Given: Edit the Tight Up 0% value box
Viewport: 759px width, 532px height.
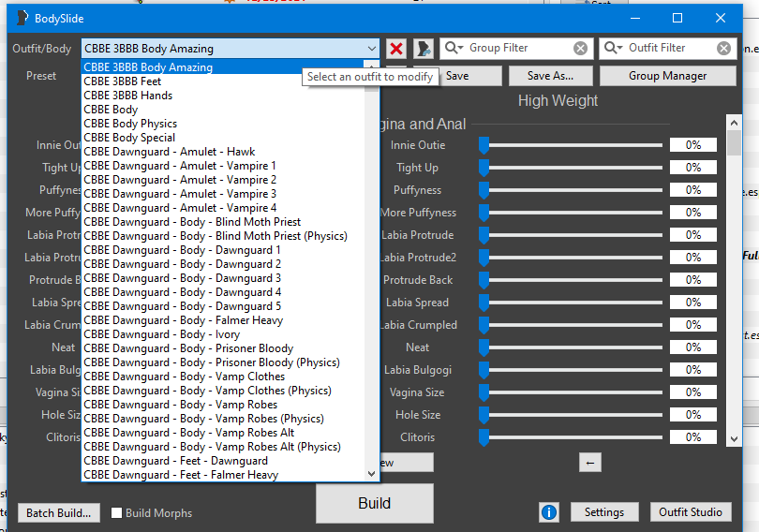Looking at the screenshot, I should pyautogui.click(x=693, y=168).
